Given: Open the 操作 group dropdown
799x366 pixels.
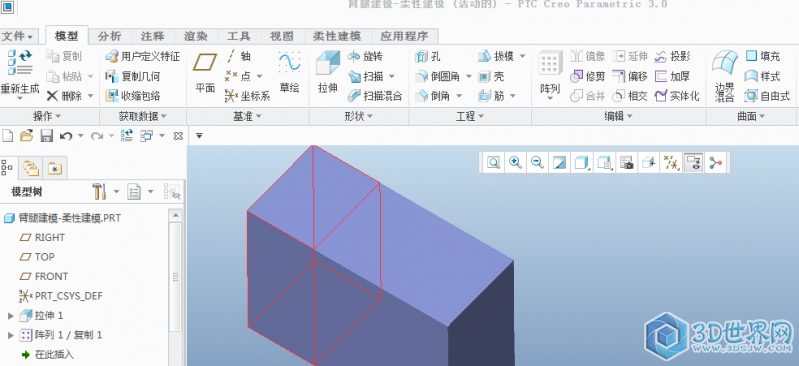Looking at the screenshot, I should [47, 117].
